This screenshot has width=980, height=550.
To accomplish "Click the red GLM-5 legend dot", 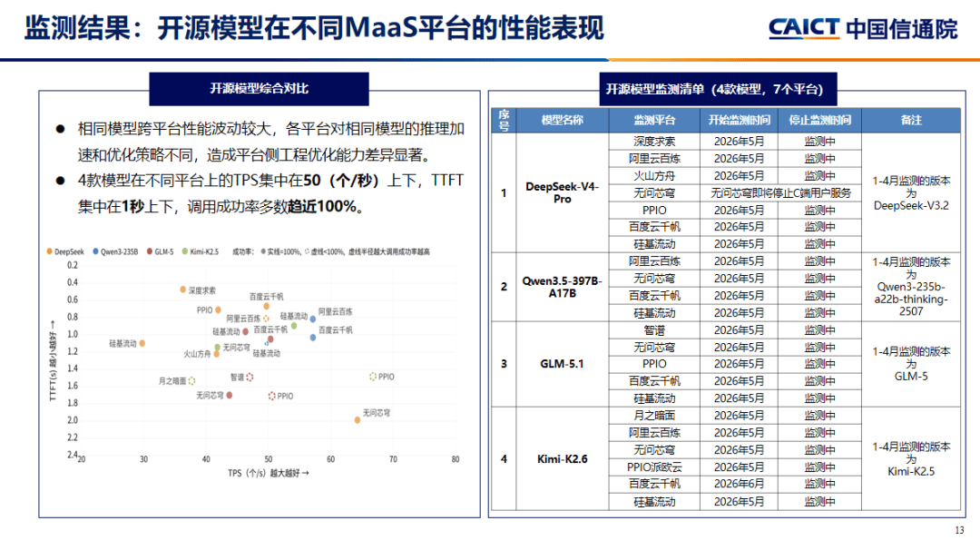I will pyautogui.click(x=150, y=251).
